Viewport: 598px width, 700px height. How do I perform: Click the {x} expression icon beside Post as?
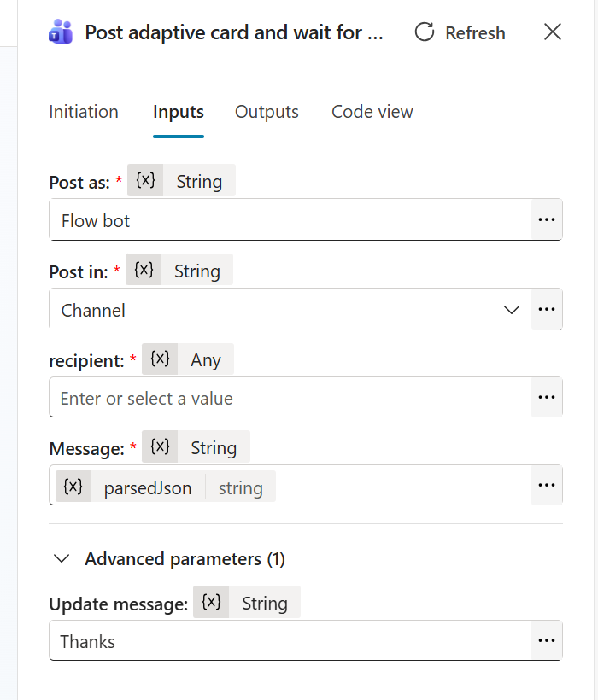click(x=144, y=180)
